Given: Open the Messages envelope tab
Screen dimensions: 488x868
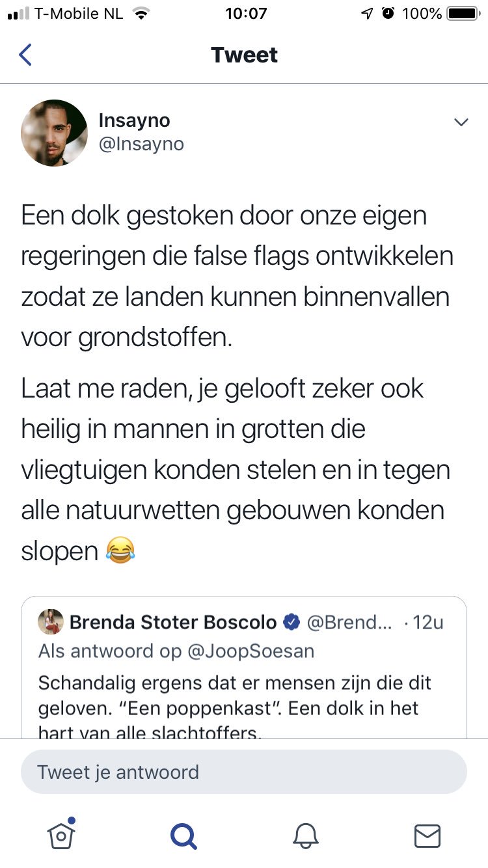Looking at the screenshot, I should (427, 835).
